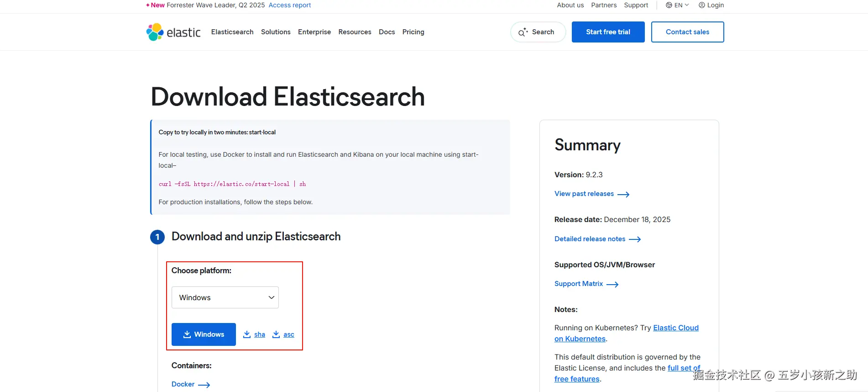Open the Solutions navigation menu
Viewport: 868px width, 392px height.
coord(276,32)
